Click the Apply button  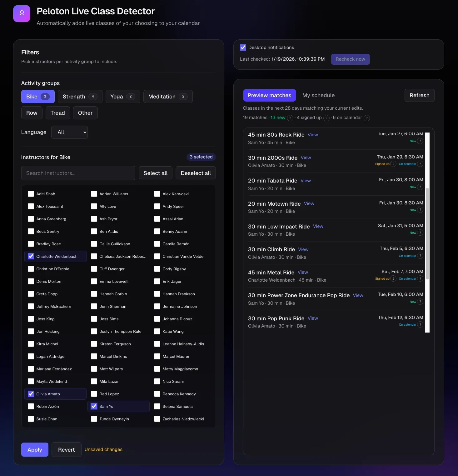pyautogui.click(x=35, y=449)
